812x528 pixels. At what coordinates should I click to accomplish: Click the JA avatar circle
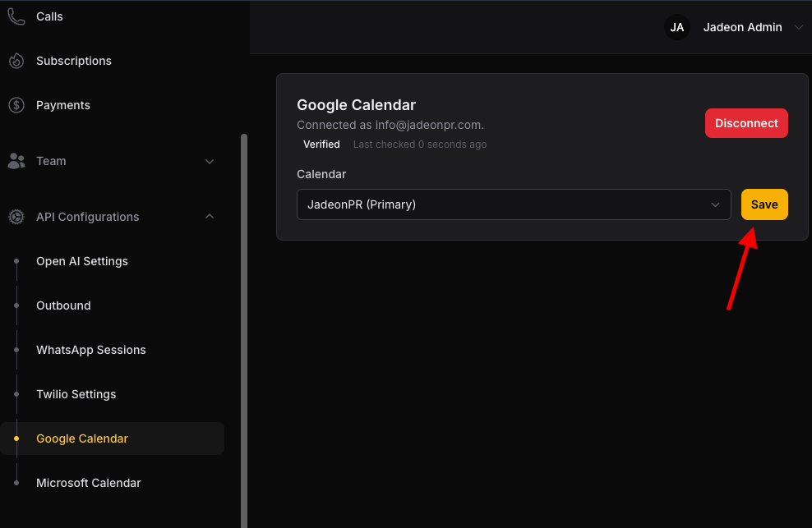677,27
